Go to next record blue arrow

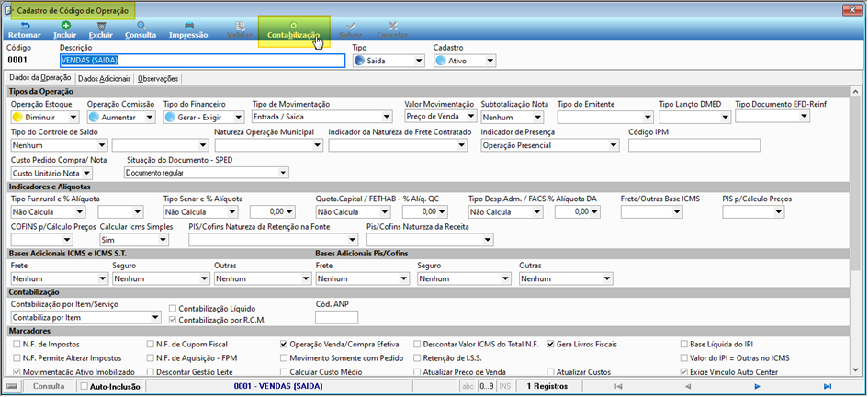[x=757, y=386]
